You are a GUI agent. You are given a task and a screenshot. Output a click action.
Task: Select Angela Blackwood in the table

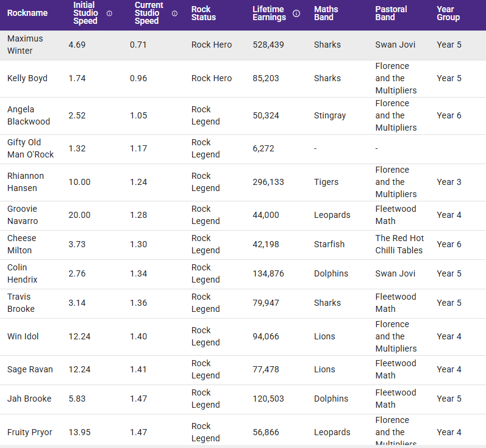pos(29,115)
